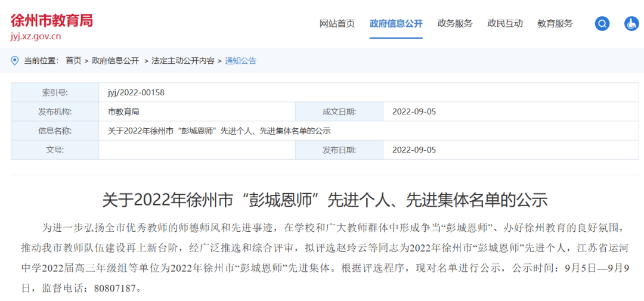
Task: Click the 发布日期 value 2022-09-05
Action: point(414,150)
